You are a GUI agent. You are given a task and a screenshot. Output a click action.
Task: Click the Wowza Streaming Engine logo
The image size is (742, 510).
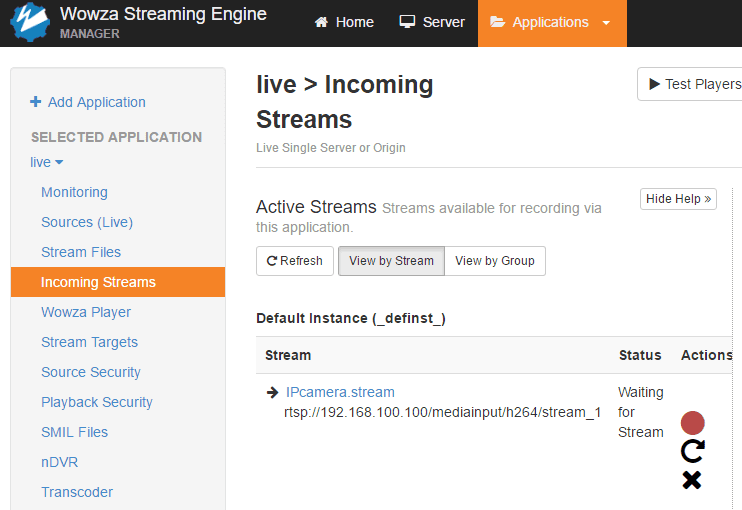(29, 22)
